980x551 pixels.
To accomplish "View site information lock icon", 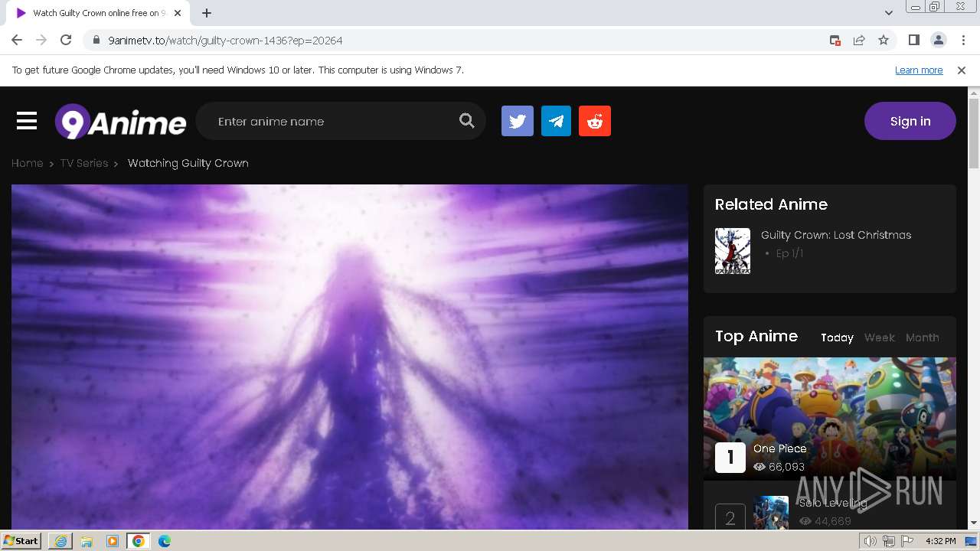I will (x=96, y=40).
